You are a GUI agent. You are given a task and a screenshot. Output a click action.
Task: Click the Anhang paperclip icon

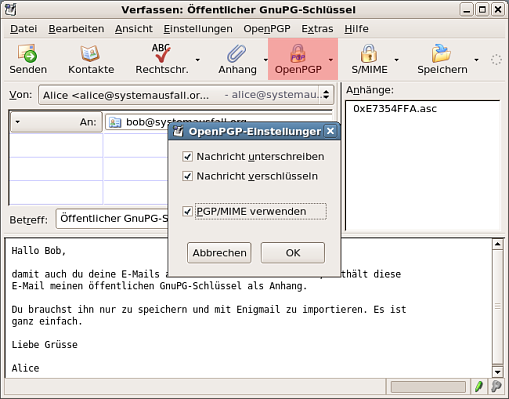(237, 53)
